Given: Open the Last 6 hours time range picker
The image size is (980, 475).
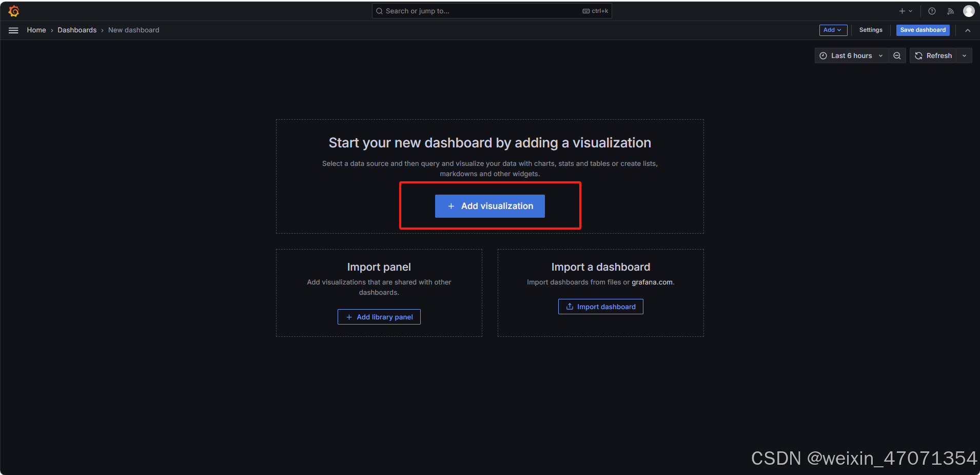Looking at the screenshot, I should tap(851, 55).
